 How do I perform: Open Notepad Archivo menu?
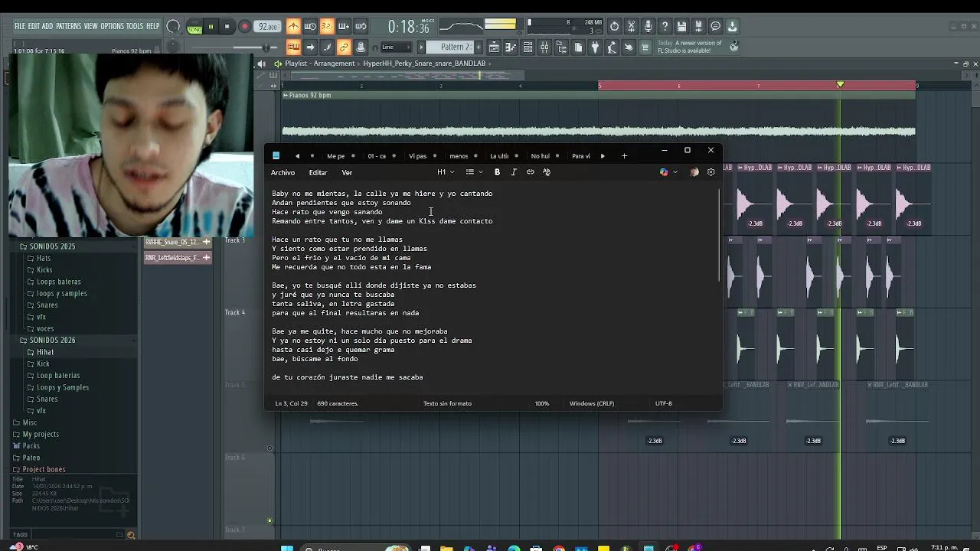click(x=283, y=172)
